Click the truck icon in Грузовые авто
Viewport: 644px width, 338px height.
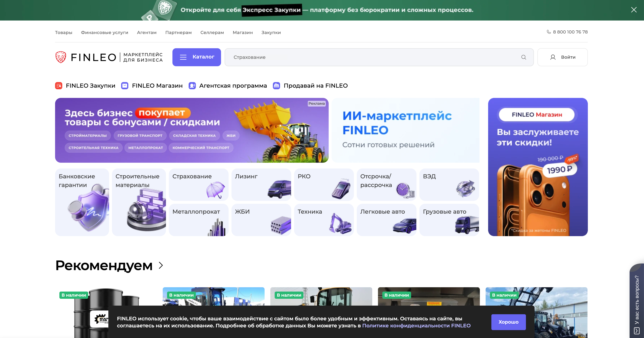(x=467, y=225)
